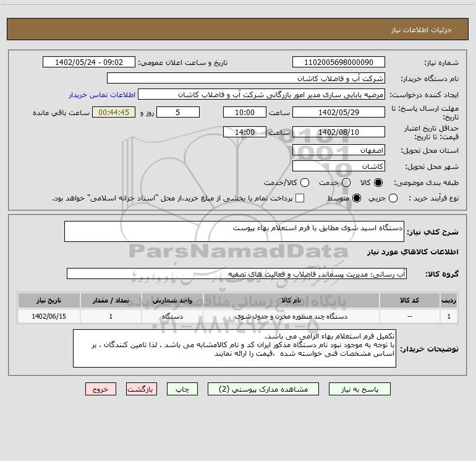Select the کالا radio button

378,183
